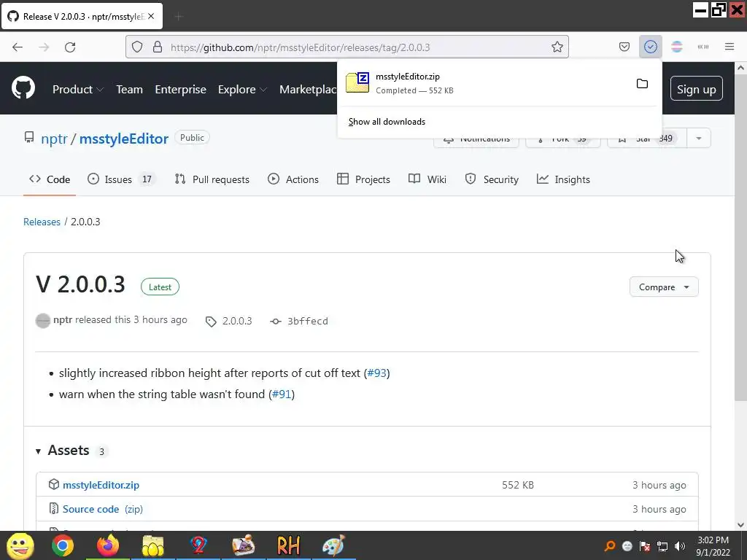Switch to Firefox in taskbar
This screenshot has height=560, width=747.
pyautogui.click(x=108, y=545)
